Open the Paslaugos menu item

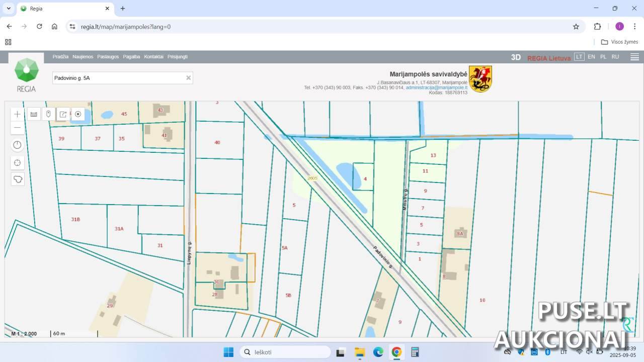(x=108, y=57)
